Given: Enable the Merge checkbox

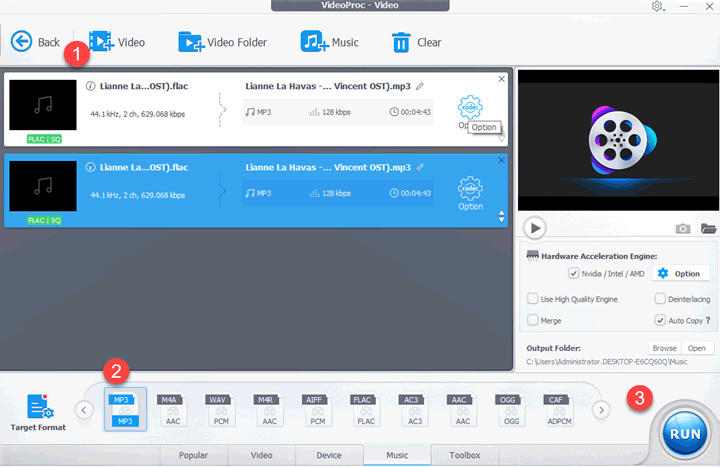Looking at the screenshot, I should tap(533, 320).
